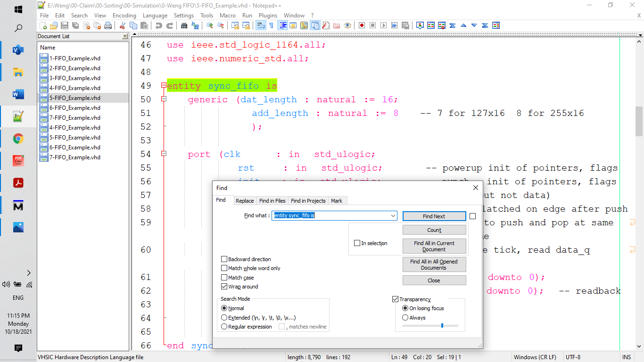
Task: Select Always transparency radio button
Action: click(x=405, y=318)
